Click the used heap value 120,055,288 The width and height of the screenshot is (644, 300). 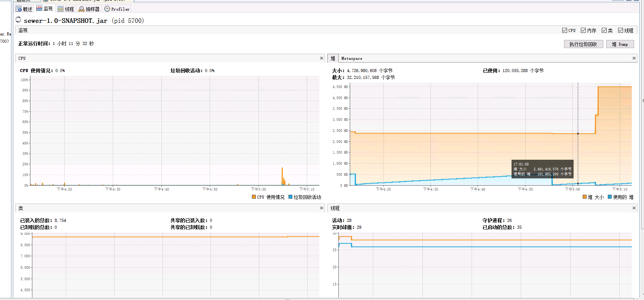pos(515,71)
